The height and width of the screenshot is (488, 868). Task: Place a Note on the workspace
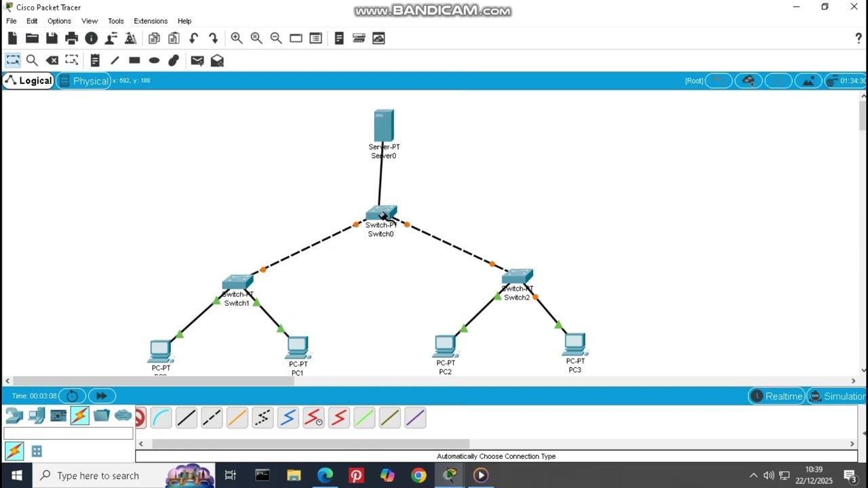(x=95, y=60)
